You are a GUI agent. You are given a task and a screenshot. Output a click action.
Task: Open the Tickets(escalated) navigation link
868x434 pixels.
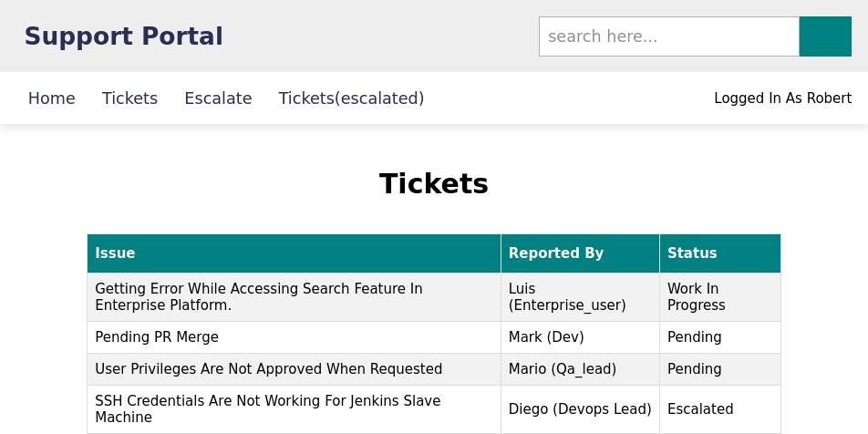click(x=351, y=98)
